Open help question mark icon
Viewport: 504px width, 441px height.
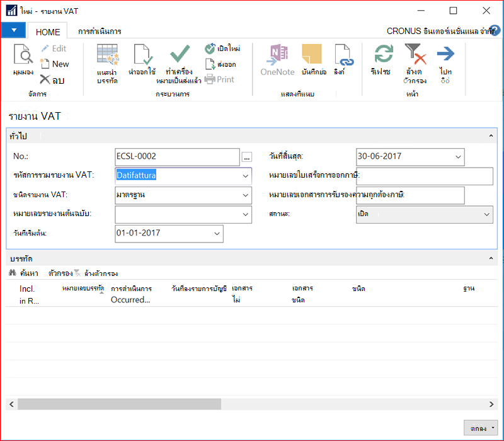click(495, 30)
